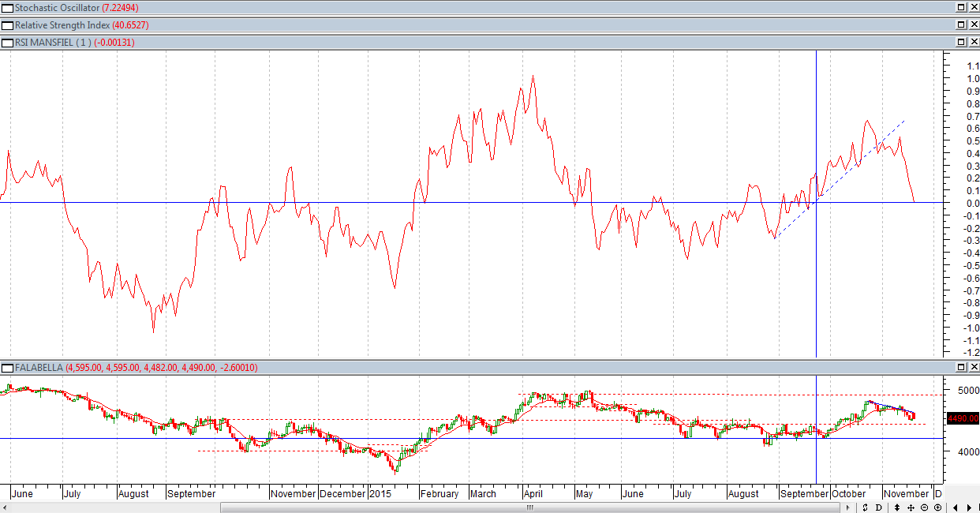The image size is (980, 513).
Task: Click the 4490.00 price label on the axis
Action: coord(962,418)
